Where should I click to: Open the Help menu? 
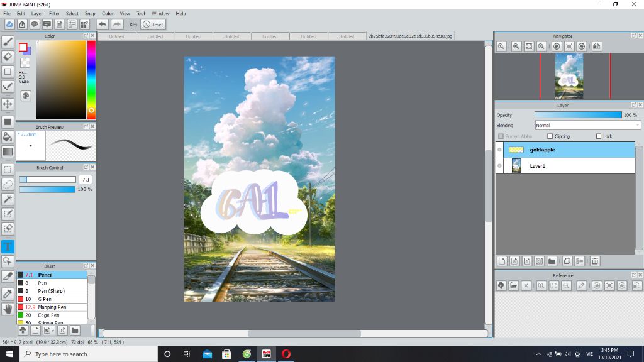pos(180,14)
